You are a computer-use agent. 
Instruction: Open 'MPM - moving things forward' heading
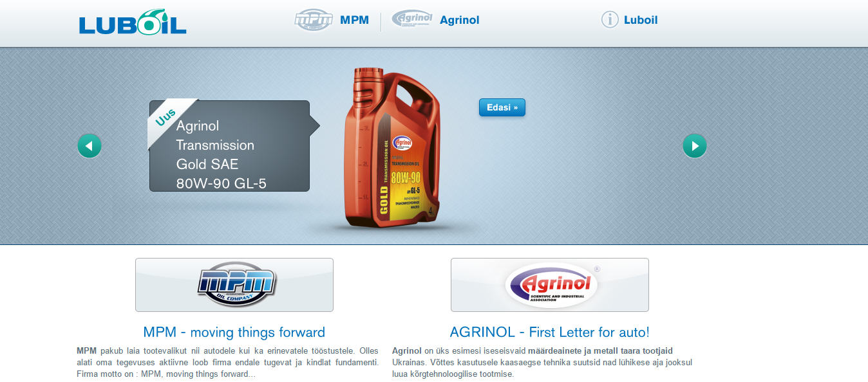tap(234, 332)
